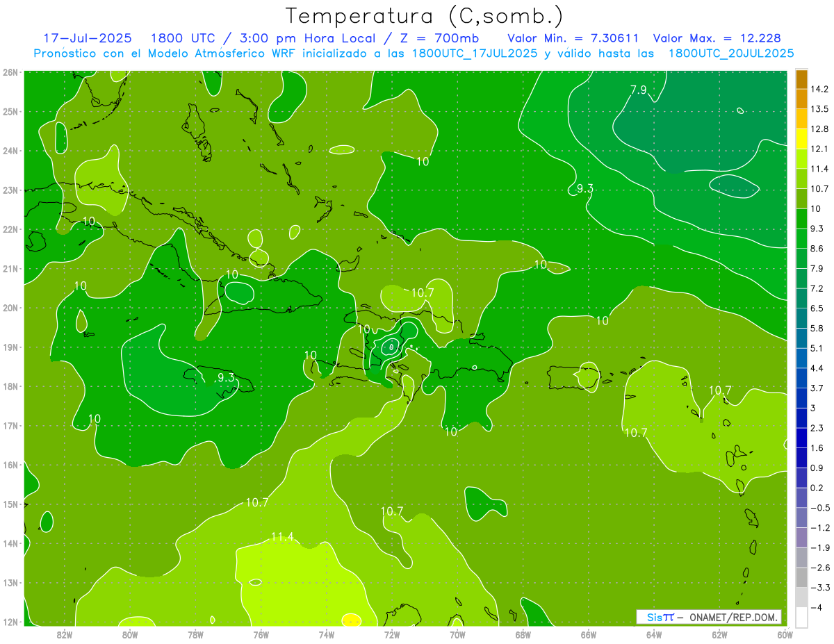Click the '7.2' value on the color scale

817,288
